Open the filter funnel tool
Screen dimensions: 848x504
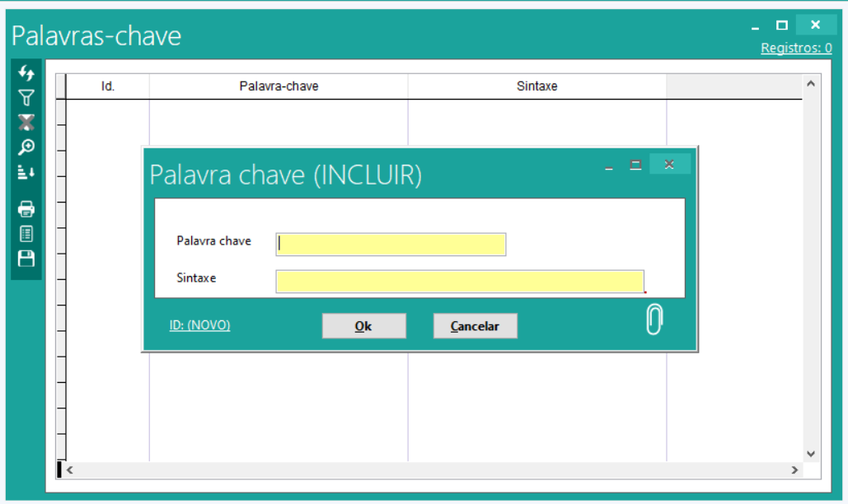point(26,98)
